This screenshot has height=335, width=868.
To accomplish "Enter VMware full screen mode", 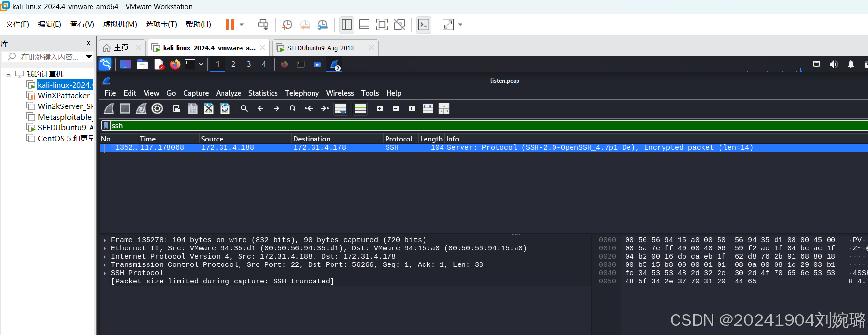I will pos(382,24).
